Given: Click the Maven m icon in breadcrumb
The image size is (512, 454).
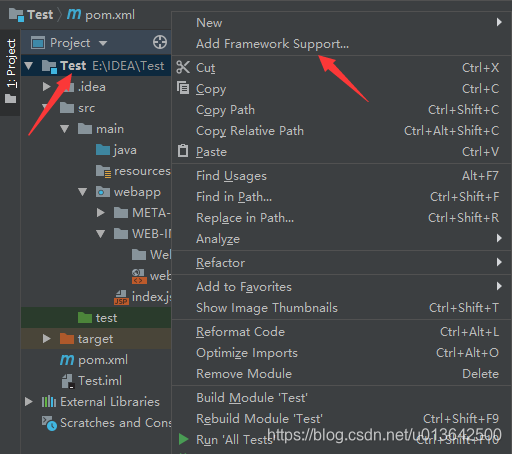Looking at the screenshot, I should click(x=74, y=14).
